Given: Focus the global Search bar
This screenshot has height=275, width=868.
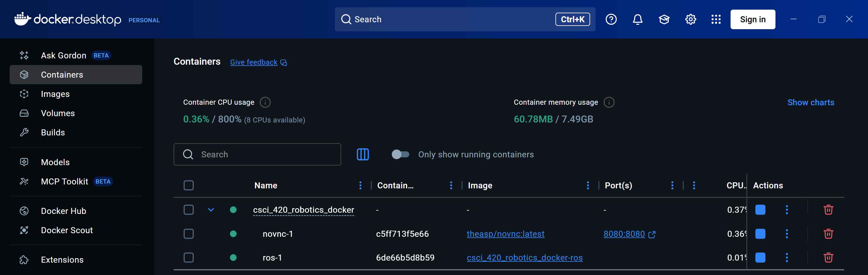Looking at the screenshot, I should pos(465,20).
